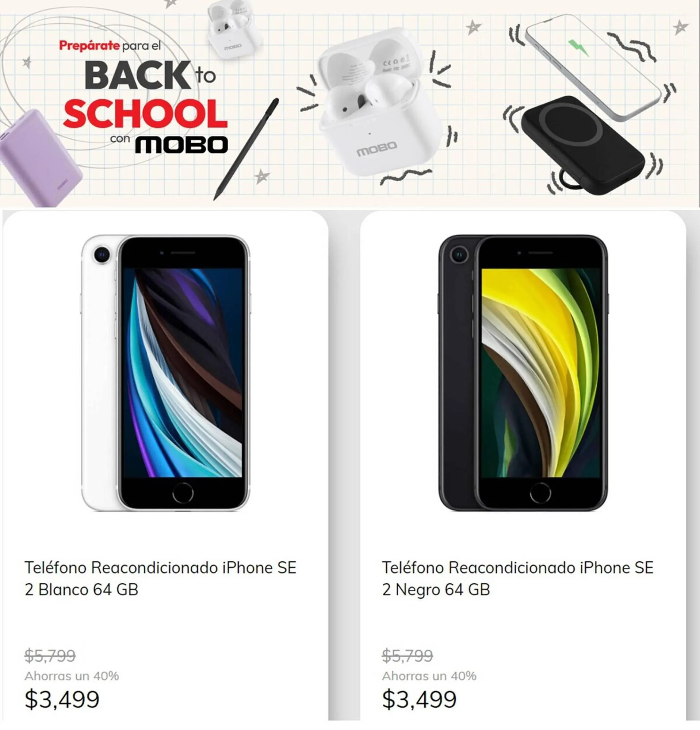Click the crossed-out $5,799 on Blanco card
Screen dimensions: 700x730
point(50,656)
